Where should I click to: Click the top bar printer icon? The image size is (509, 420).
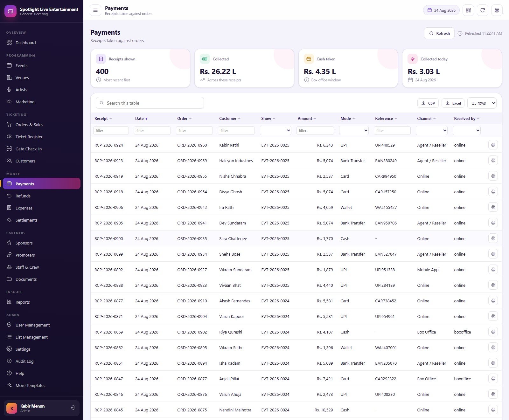497,10
